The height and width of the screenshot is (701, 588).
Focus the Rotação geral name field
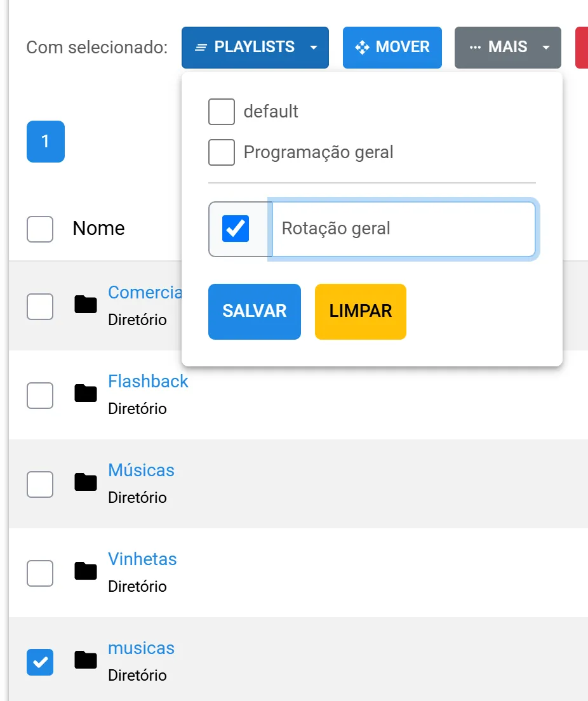click(x=403, y=229)
